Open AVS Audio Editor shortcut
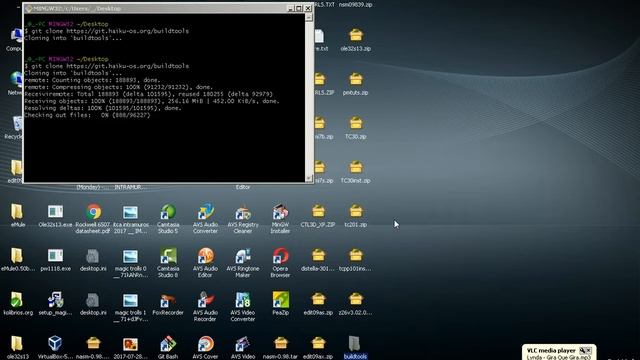Image resolution: width=640 pixels, height=360 pixels. click(205, 262)
